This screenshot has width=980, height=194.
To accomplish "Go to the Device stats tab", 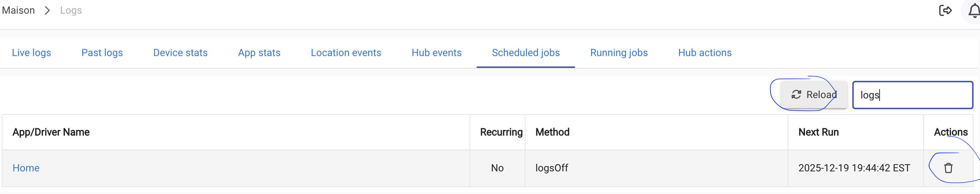I will [x=180, y=52].
